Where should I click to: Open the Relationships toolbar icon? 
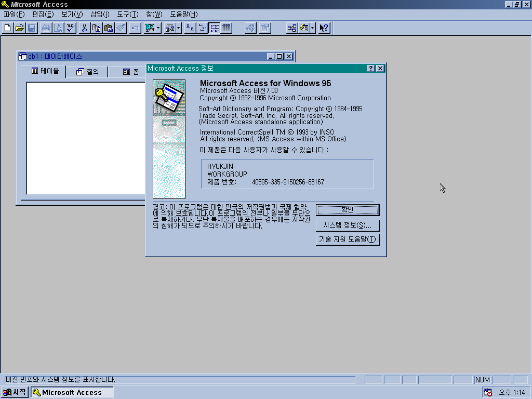(292, 28)
